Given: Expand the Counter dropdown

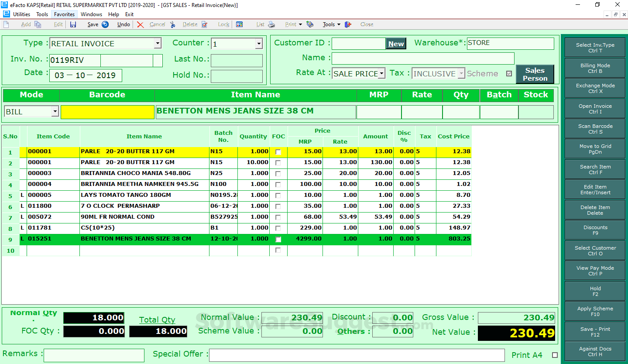Looking at the screenshot, I should (258, 44).
